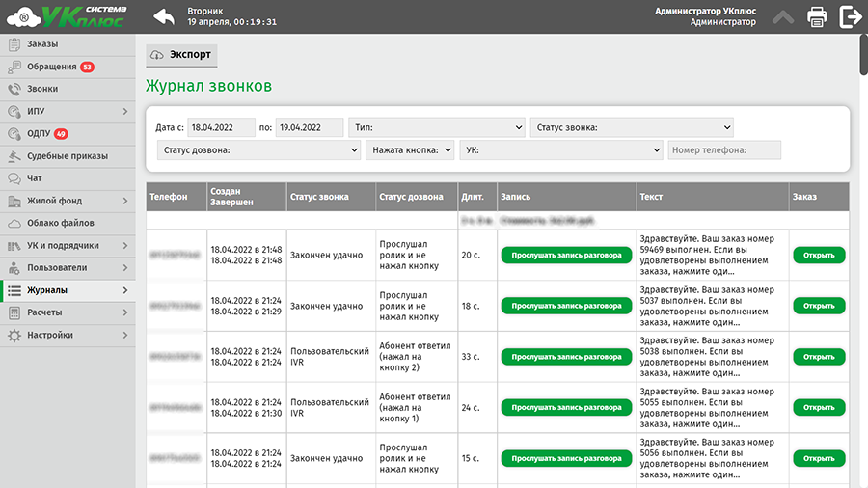
Task: Play recording for the 24 с. call
Action: click(x=566, y=408)
